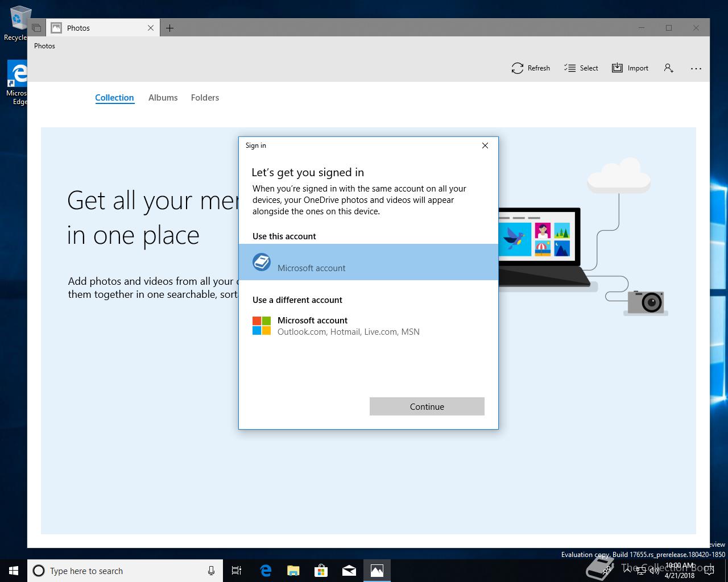This screenshot has height=582, width=728.
Task: Select different Microsoft account Outlook.com option
Action: (x=369, y=326)
